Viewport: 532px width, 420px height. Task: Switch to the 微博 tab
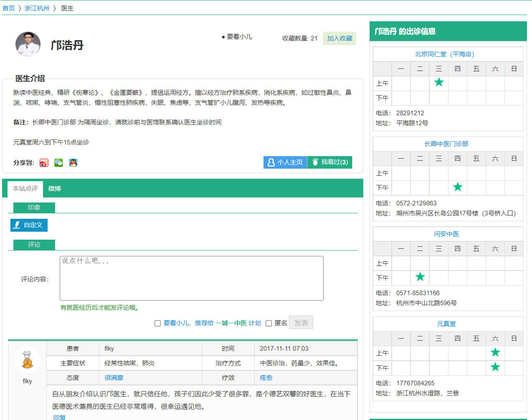[54, 189]
